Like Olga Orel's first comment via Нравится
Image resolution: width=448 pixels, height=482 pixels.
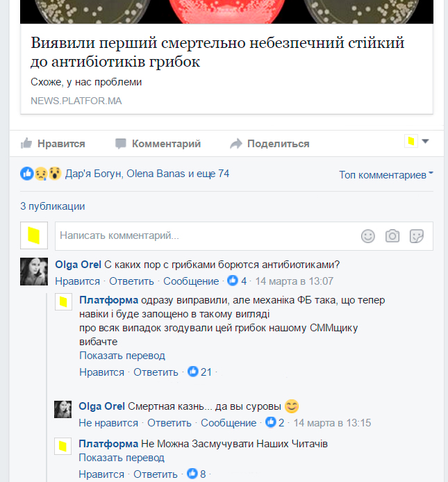tap(78, 281)
